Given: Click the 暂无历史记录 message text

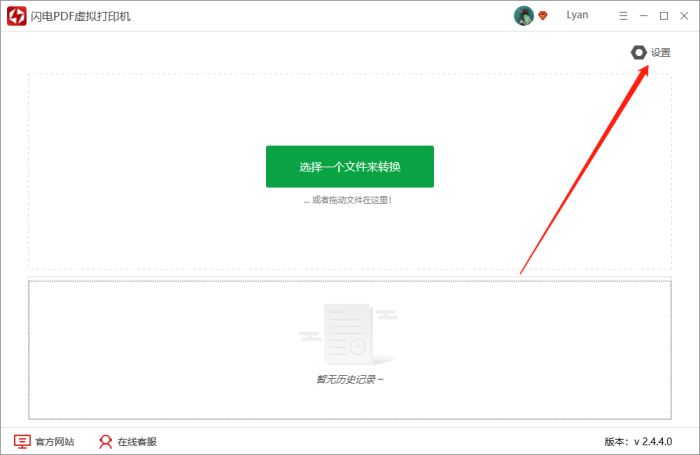Looking at the screenshot, I should point(350,380).
